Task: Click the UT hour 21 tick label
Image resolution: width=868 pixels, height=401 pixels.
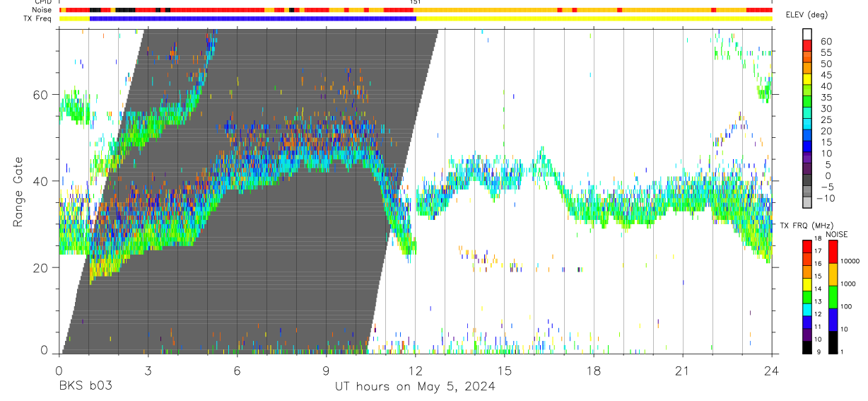Action: point(683,371)
